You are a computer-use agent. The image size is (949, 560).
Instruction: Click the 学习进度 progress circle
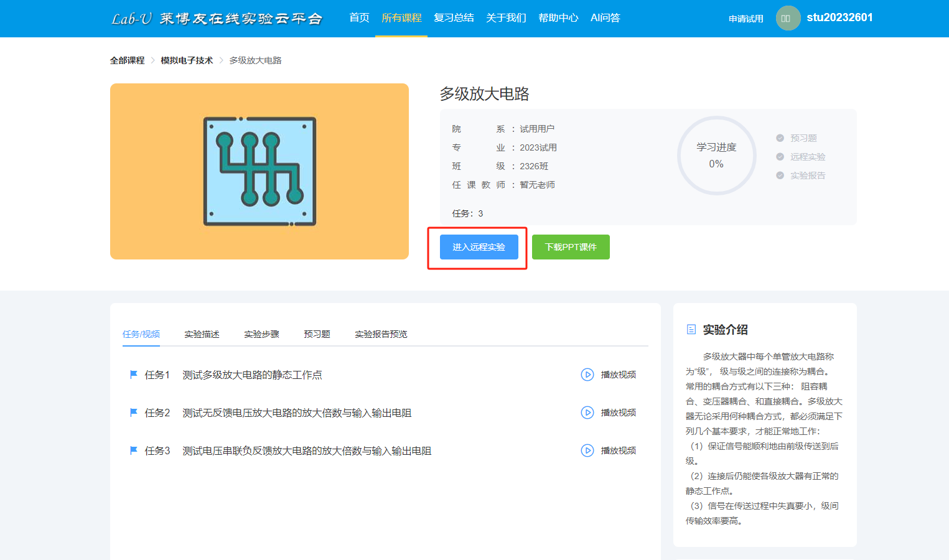coord(716,156)
